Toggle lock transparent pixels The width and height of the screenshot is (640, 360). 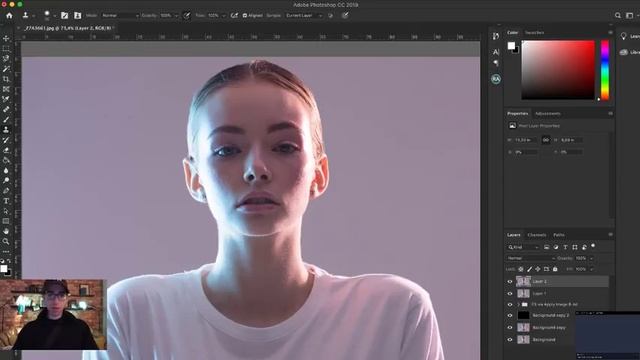[x=521, y=269]
